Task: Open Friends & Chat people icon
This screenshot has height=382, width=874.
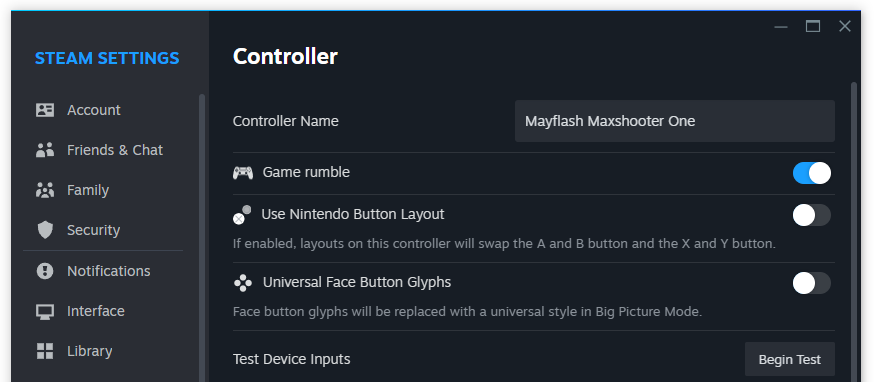Action: pos(45,150)
